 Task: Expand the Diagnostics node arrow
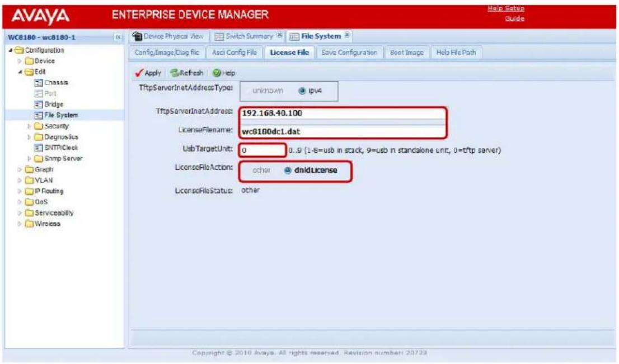click(x=29, y=137)
